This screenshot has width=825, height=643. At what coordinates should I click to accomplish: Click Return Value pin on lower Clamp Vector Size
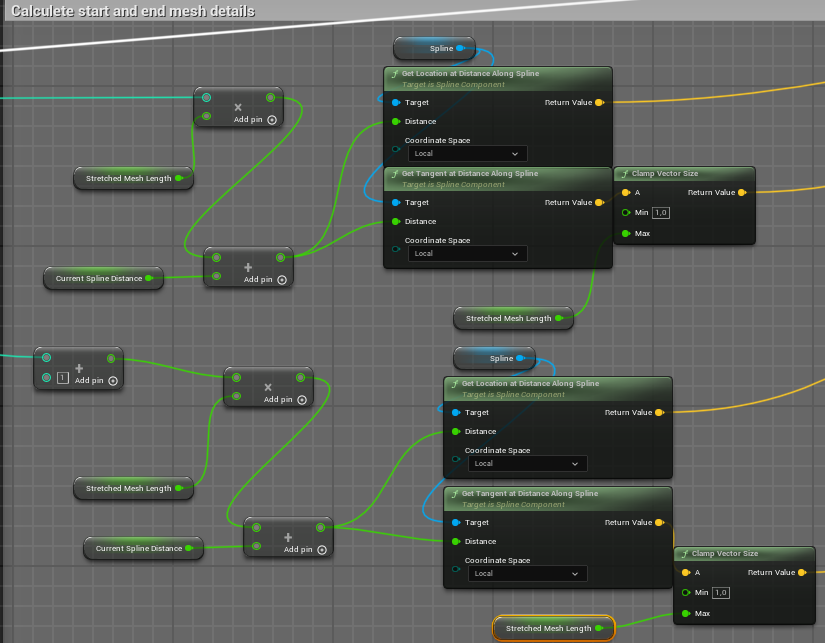coord(802,572)
